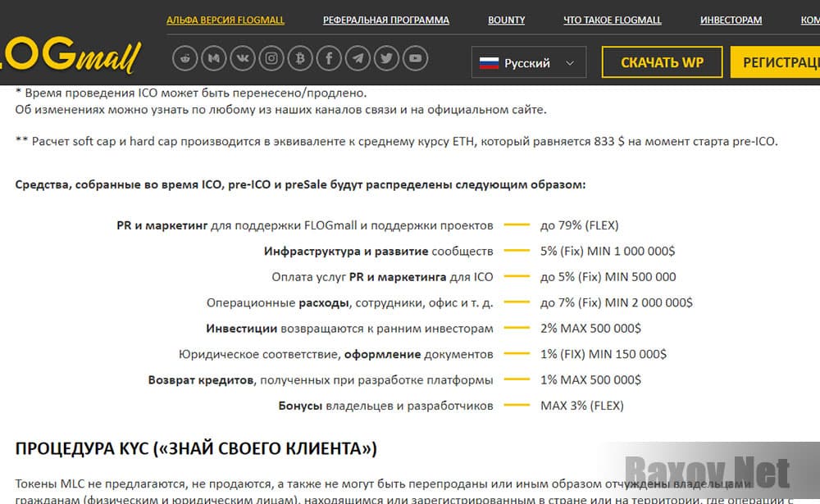
Task: Click the СКАЧАТЬ WP button
Action: click(662, 61)
